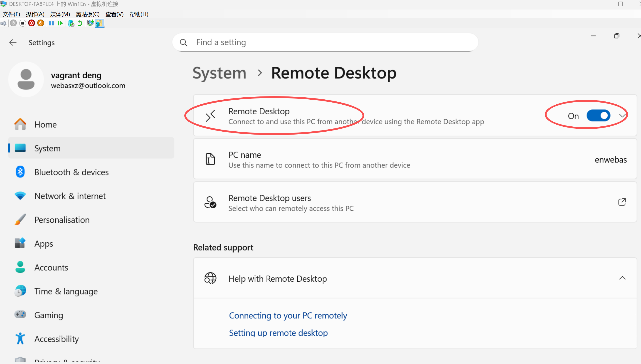Click the red Shut Down VM icon
The width and height of the screenshot is (641, 364).
pyautogui.click(x=32, y=23)
